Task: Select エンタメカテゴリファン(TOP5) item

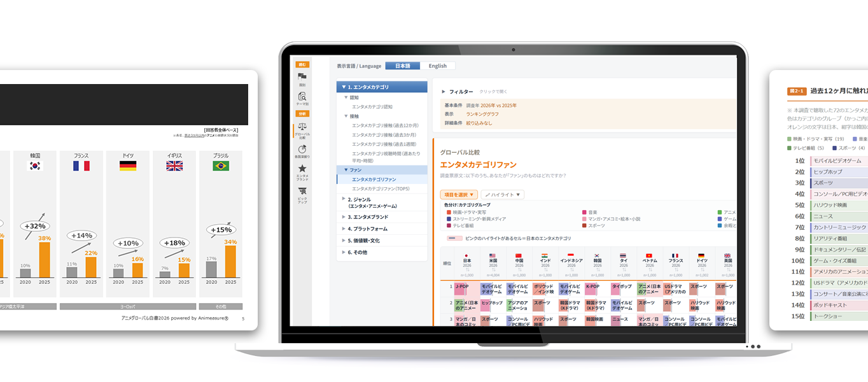Action: [381, 188]
